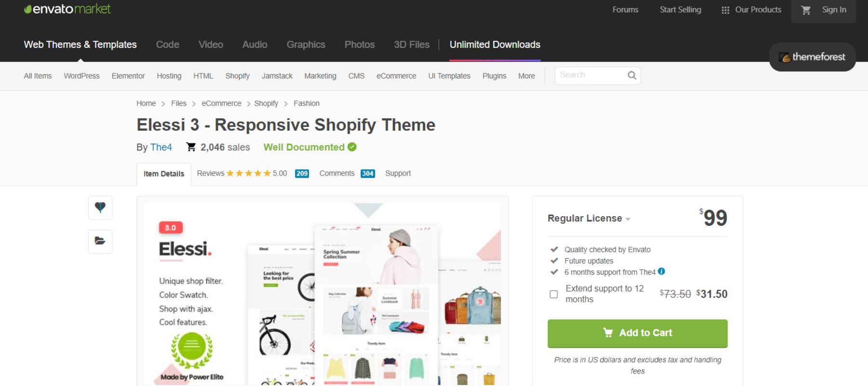Open the More categories menu
The height and width of the screenshot is (386, 868).
527,76
